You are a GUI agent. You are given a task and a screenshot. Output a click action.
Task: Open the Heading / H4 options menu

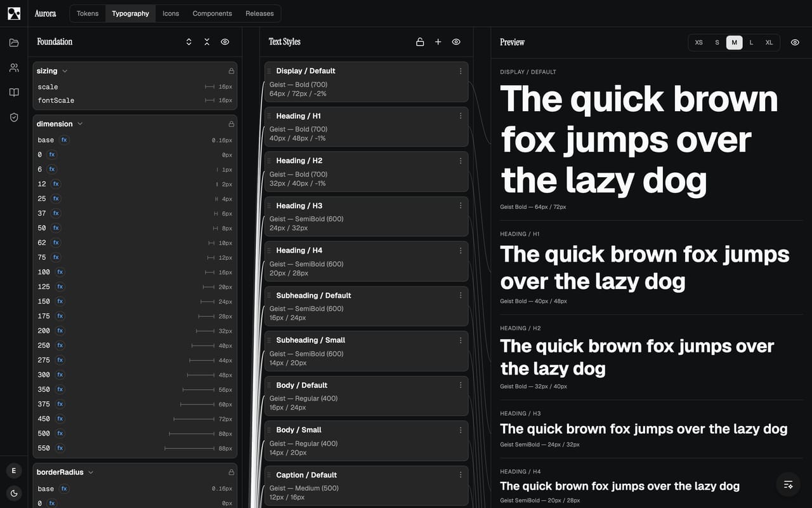point(461,250)
